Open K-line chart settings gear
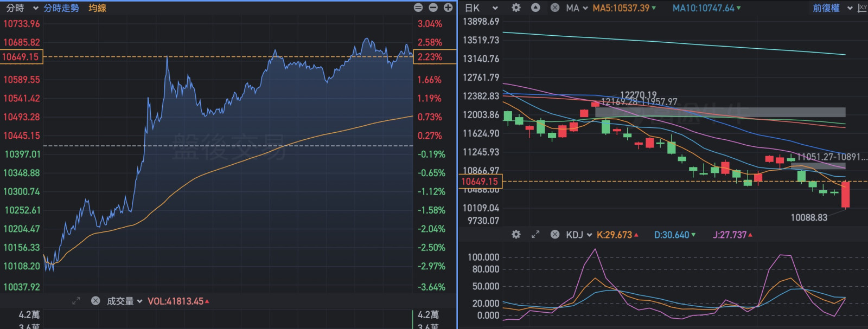This screenshot has width=868, height=329. tap(516, 8)
